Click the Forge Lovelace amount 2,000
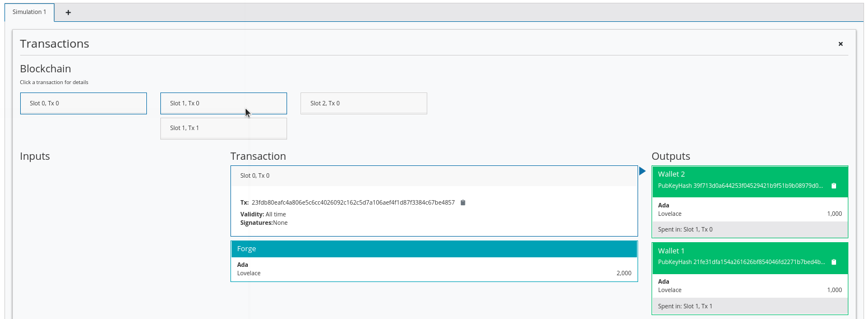This screenshot has height=319, width=868. pyautogui.click(x=623, y=273)
